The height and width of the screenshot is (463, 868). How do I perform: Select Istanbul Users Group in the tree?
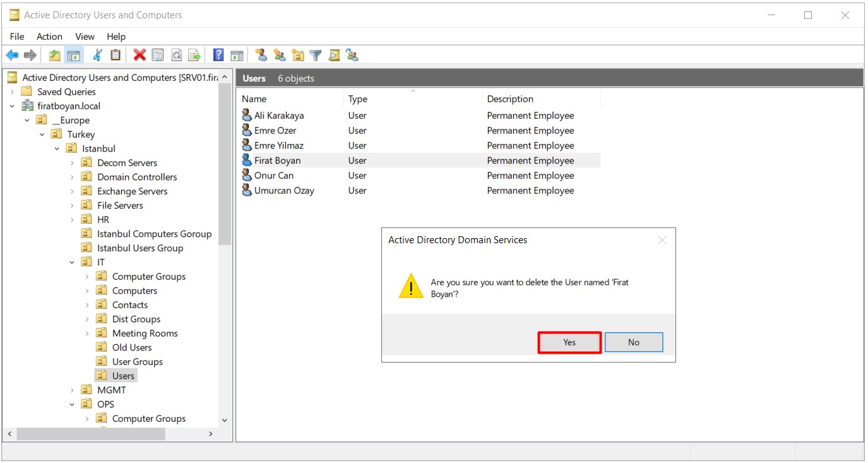click(x=140, y=248)
